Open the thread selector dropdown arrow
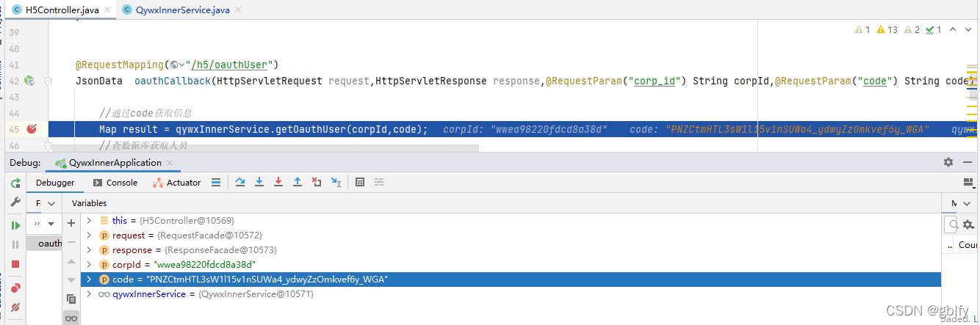The height and width of the screenshot is (325, 980). pos(51,224)
